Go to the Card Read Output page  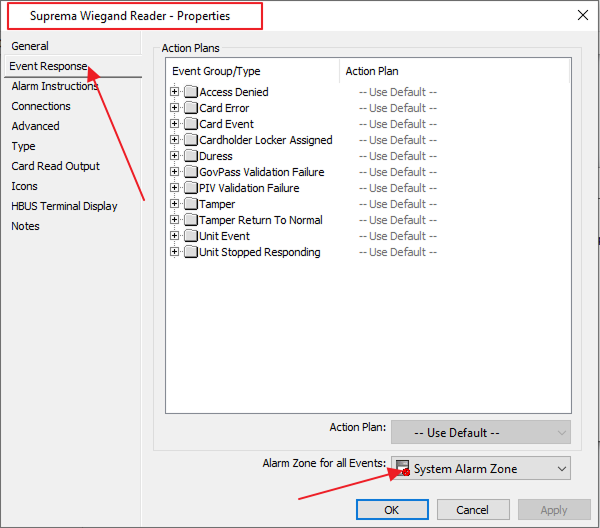[x=56, y=166]
